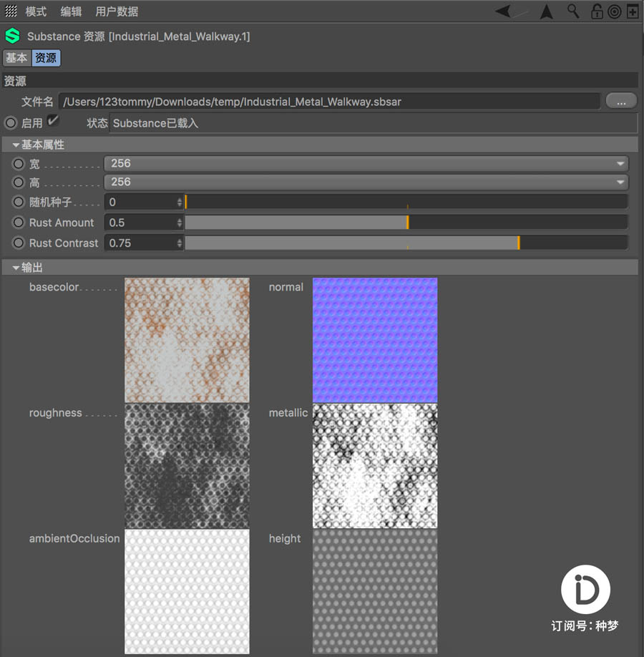Click the Rust Amount animation radio dot
Viewport: 644px width, 657px height.
19,223
